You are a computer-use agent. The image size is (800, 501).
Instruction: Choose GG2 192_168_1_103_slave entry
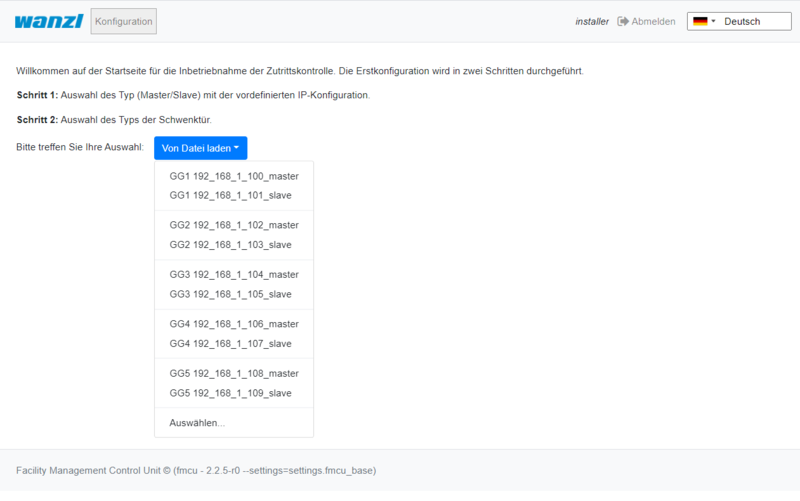click(230, 244)
